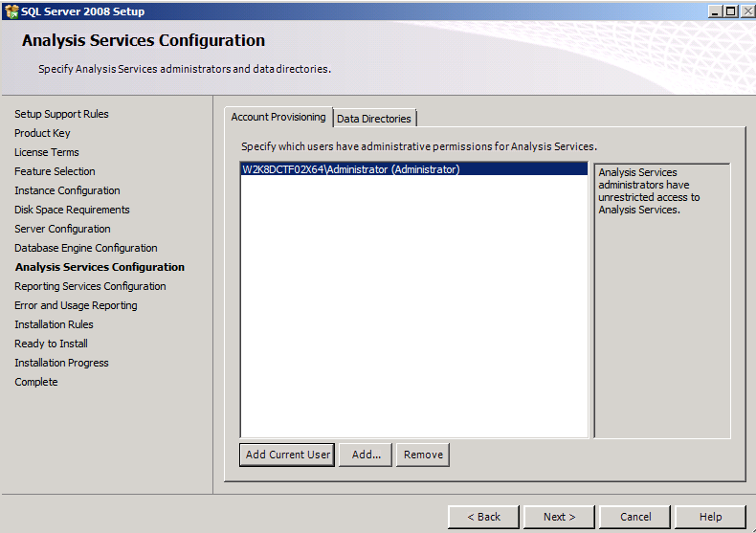The image size is (756, 533).
Task: Select Analysis Services Configuration step in sidebar
Action: coord(100,267)
